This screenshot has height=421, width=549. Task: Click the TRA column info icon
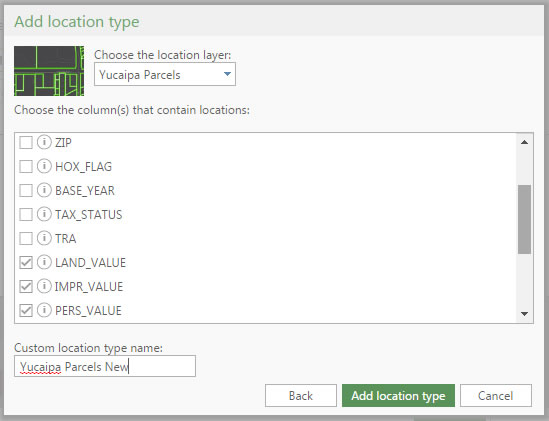click(x=44, y=238)
